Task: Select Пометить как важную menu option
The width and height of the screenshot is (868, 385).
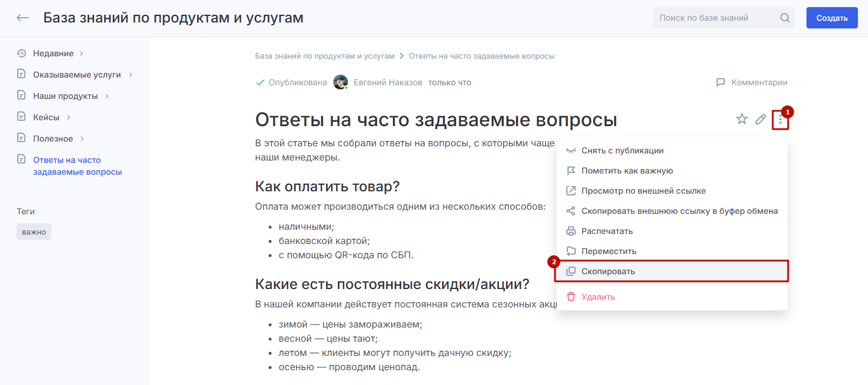Action: 627,171
